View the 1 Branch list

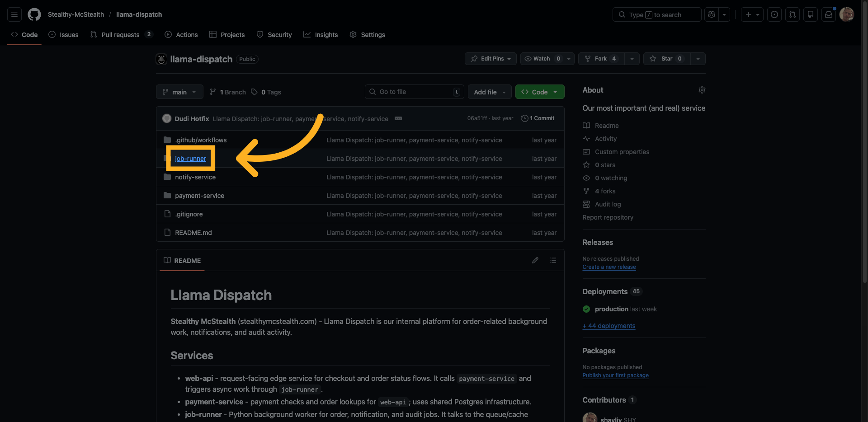click(228, 92)
